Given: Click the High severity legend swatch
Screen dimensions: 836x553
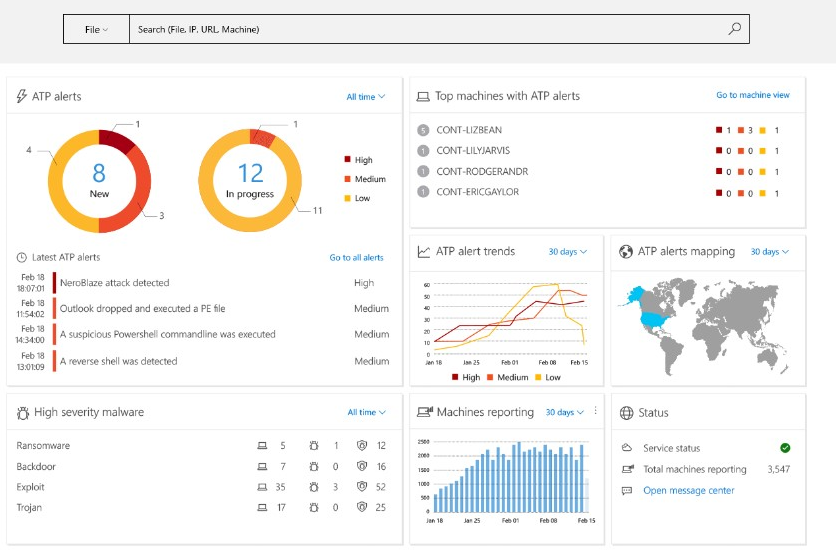Looking at the screenshot, I should 347,160.
